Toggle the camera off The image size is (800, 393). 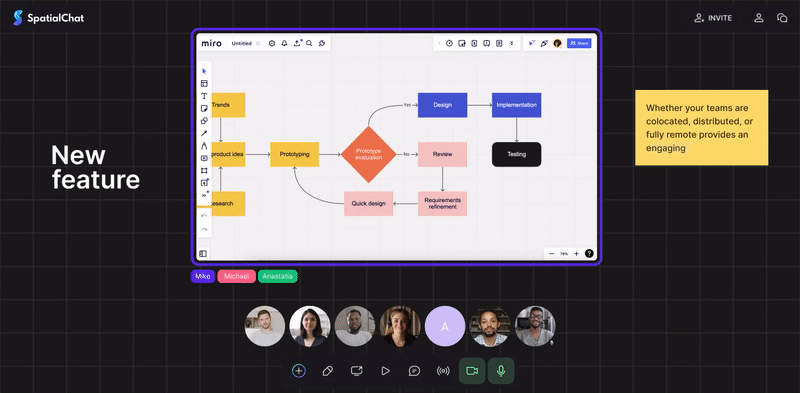[x=472, y=371]
